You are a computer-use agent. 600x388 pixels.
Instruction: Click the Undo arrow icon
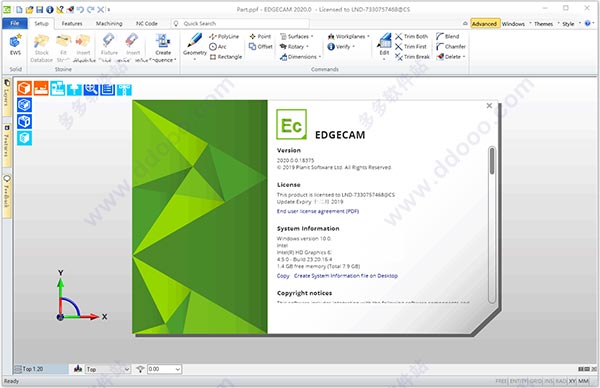80,9
